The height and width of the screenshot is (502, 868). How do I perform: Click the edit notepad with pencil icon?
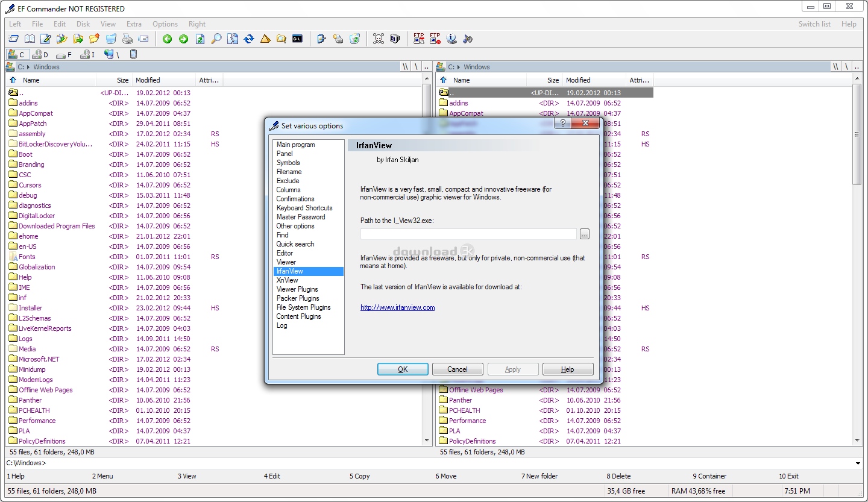coord(46,39)
